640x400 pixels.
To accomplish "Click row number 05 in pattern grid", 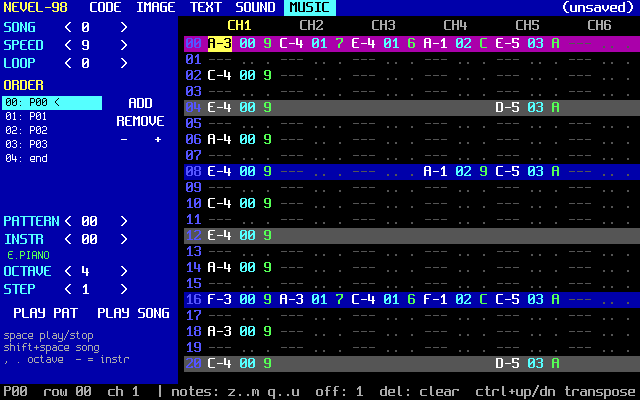I will (x=193, y=124).
